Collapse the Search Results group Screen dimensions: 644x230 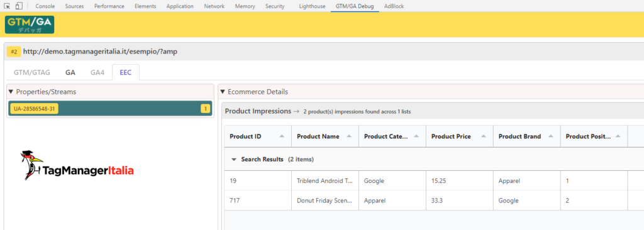[234, 160]
